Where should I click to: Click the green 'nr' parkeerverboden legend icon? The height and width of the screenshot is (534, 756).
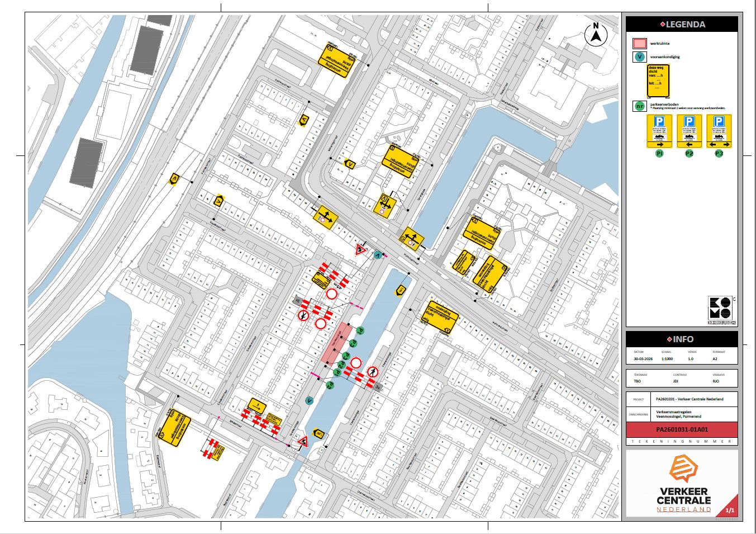click(x=639, y=106)
